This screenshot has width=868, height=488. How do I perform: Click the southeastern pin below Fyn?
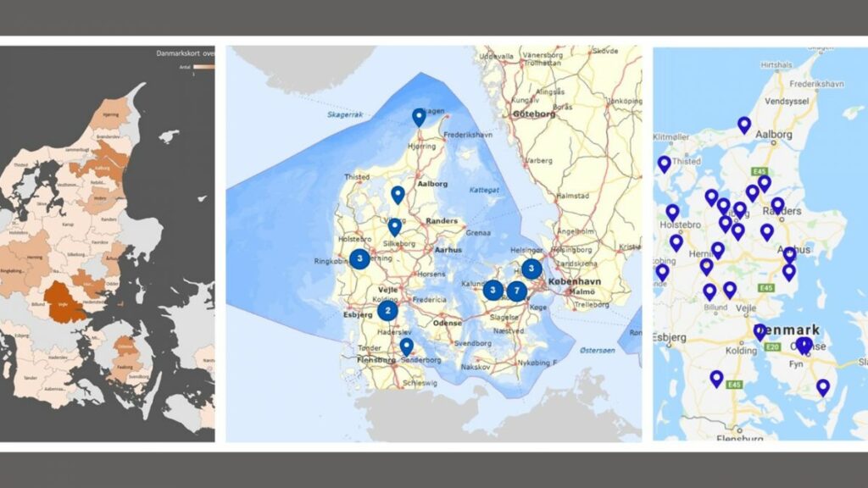(x=823, y=387)
